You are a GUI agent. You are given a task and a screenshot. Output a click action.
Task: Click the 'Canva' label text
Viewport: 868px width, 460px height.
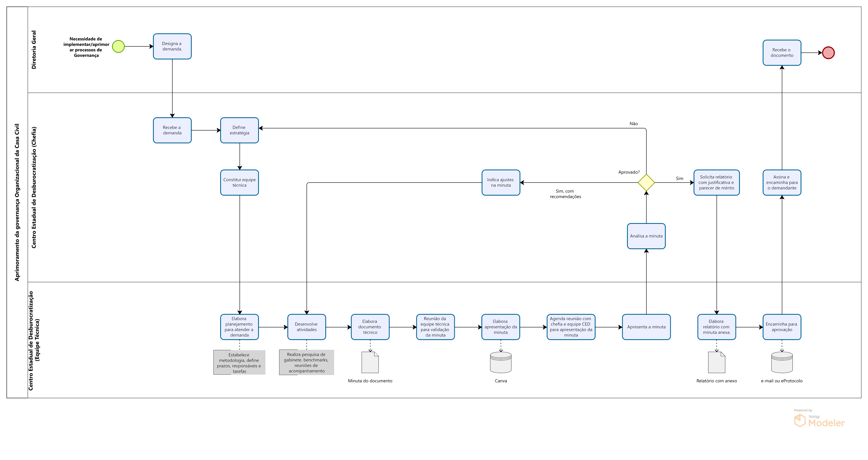[x=501, y=381]
